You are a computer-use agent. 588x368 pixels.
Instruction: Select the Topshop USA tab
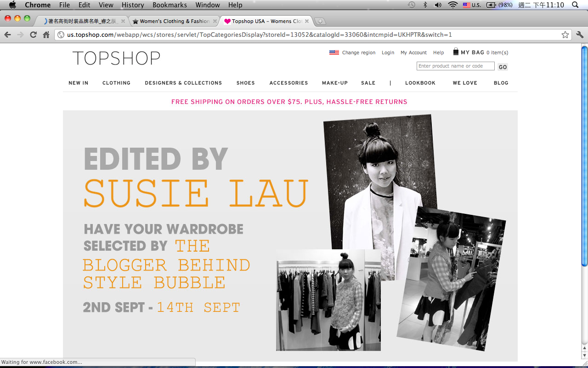(266, 21)
